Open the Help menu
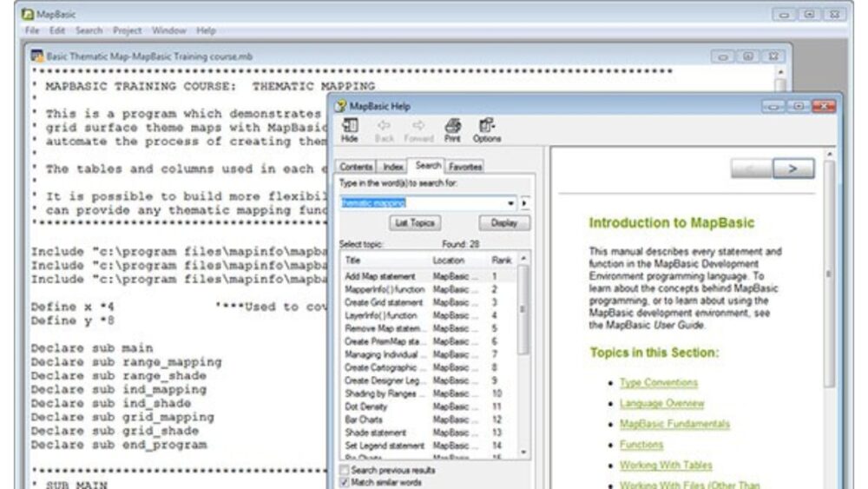 coord(206,30)
